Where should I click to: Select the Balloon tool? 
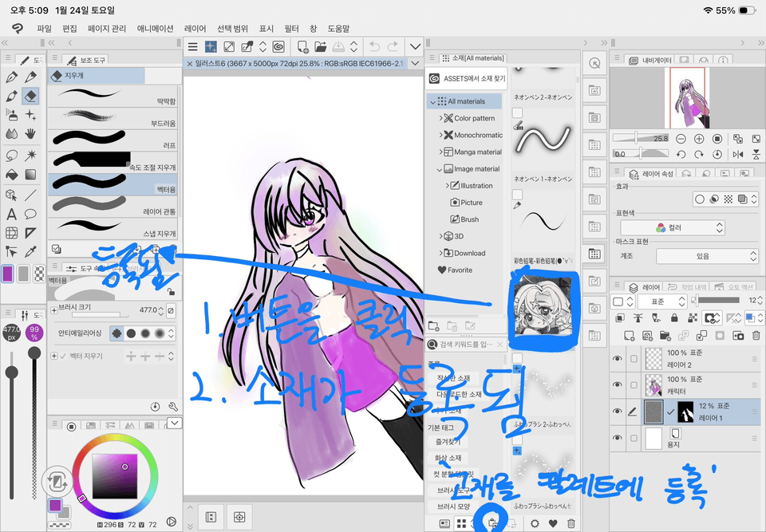tap(31, 214)
